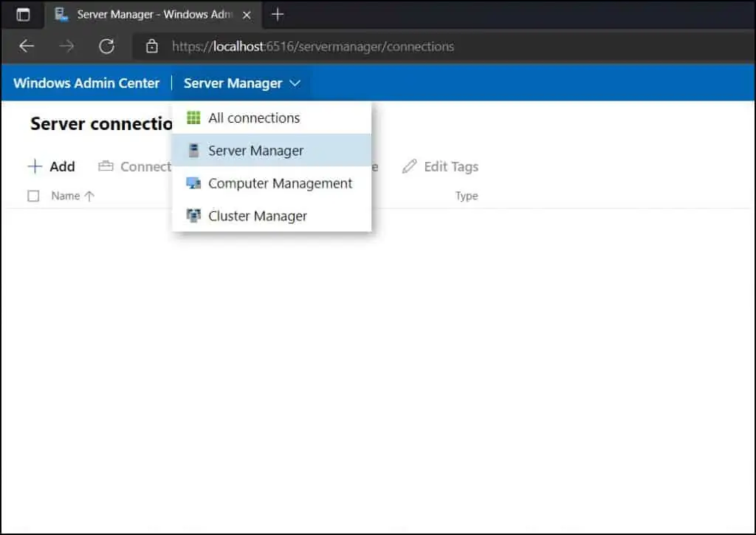756x535 pixels.
Task: Select the Server Manager browser tab
Action: pos(154,15)
